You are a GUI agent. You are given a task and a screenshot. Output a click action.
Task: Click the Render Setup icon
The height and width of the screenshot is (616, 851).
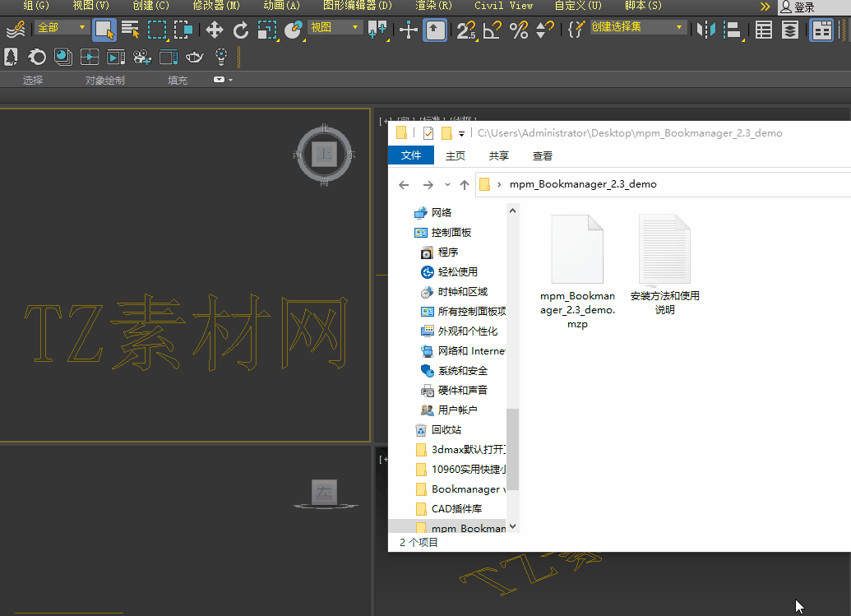(89, 57)
